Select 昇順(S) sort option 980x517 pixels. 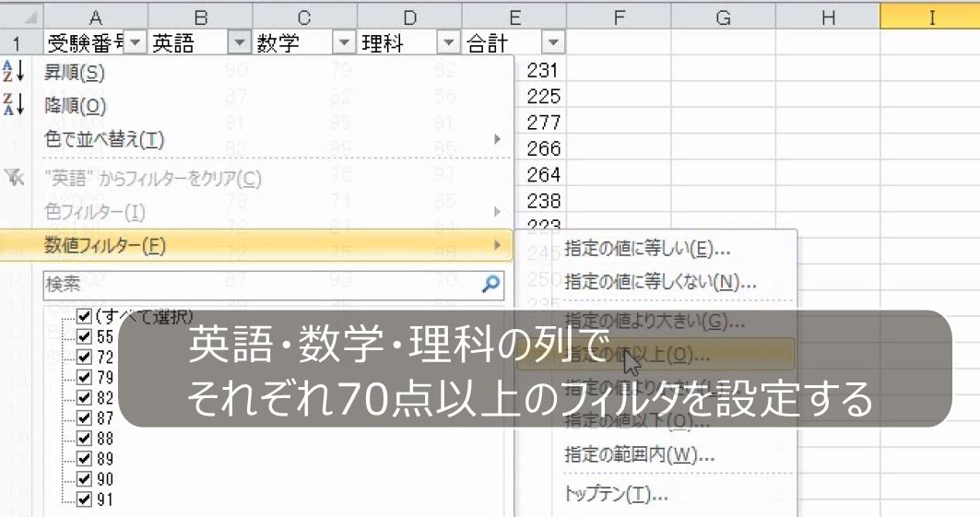tap(75, 73)
